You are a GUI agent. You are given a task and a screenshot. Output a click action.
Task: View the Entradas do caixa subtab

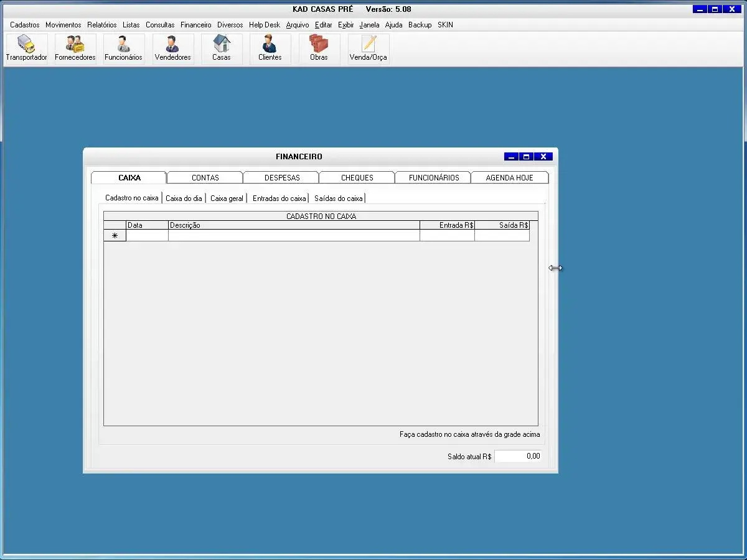click(279, 198)
